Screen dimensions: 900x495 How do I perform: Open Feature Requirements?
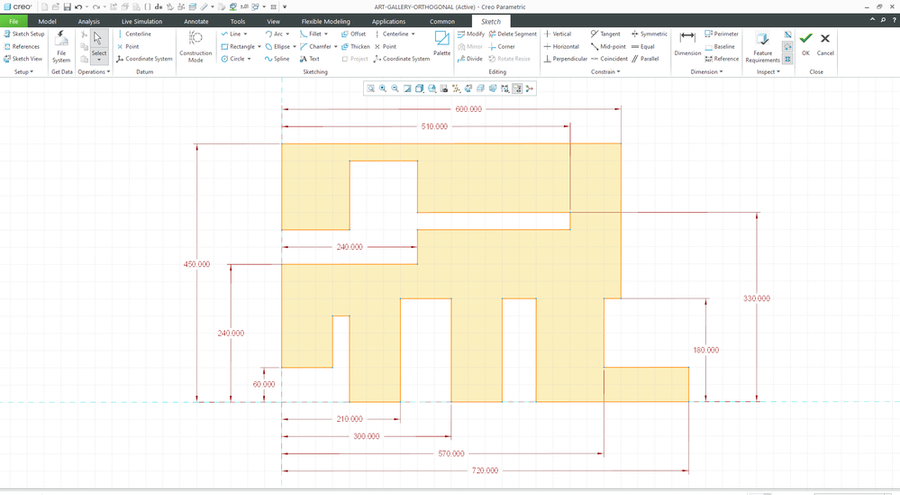coord(762,45)
